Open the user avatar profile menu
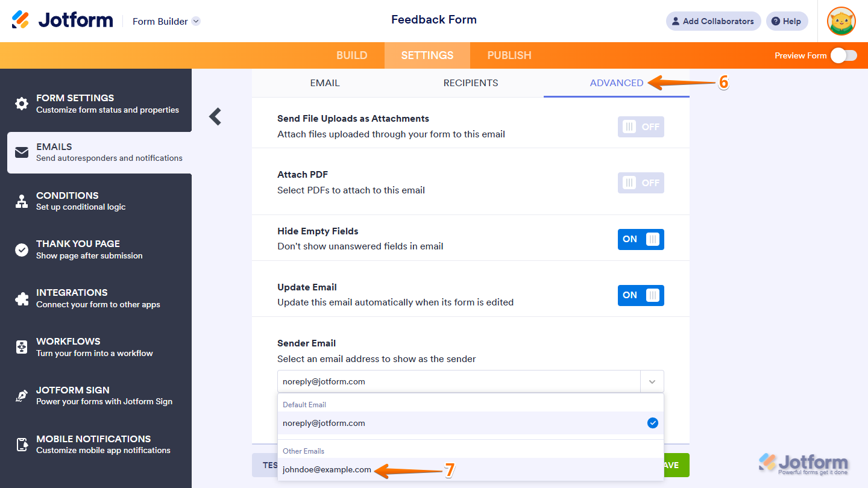The width and height of the screenshot is (868, 488). 841,21
